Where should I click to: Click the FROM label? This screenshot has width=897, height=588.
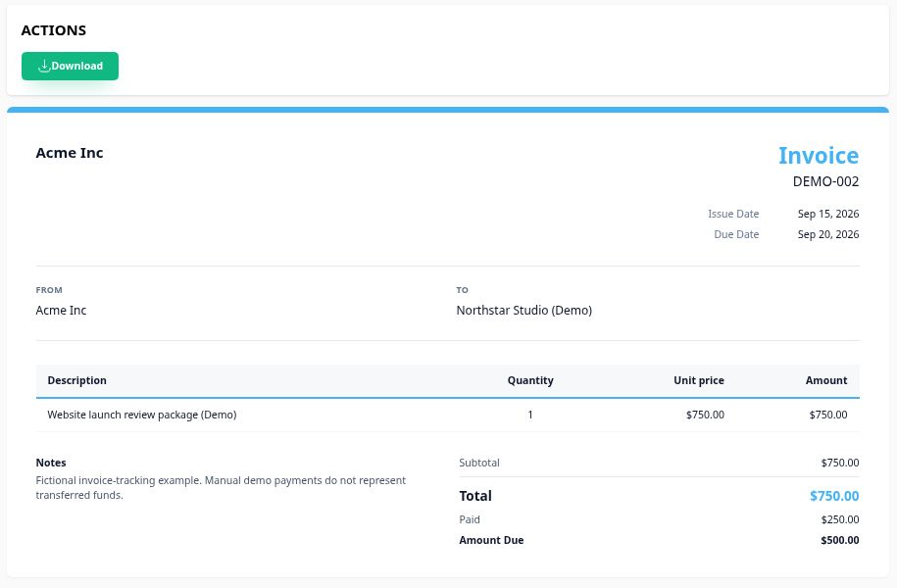click(x=49, y=290)
